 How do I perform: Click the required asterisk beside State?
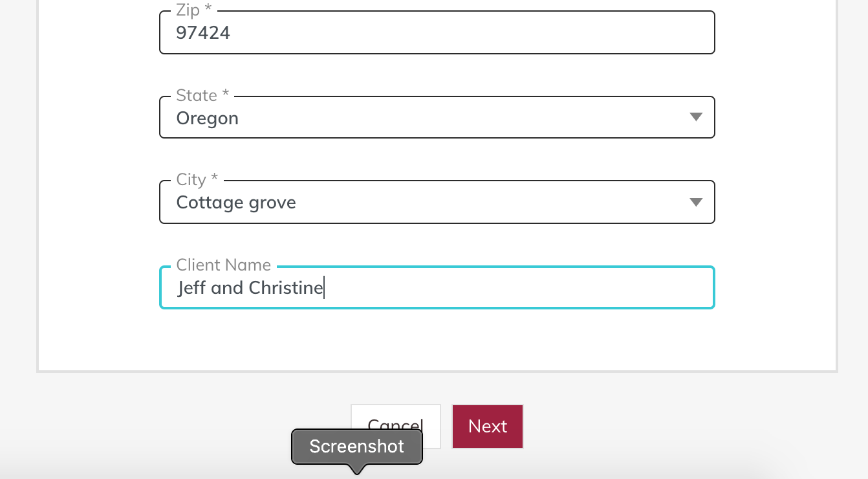point(226,94)
